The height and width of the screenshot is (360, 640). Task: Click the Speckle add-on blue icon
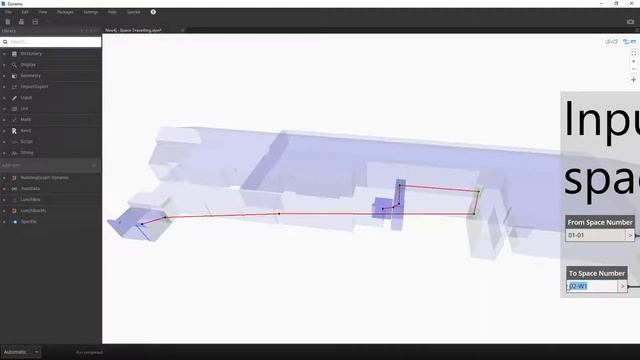coord(15,222)
